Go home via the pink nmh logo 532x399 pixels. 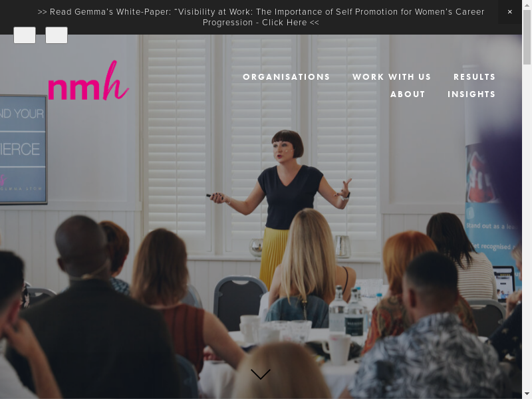(88, 80)
